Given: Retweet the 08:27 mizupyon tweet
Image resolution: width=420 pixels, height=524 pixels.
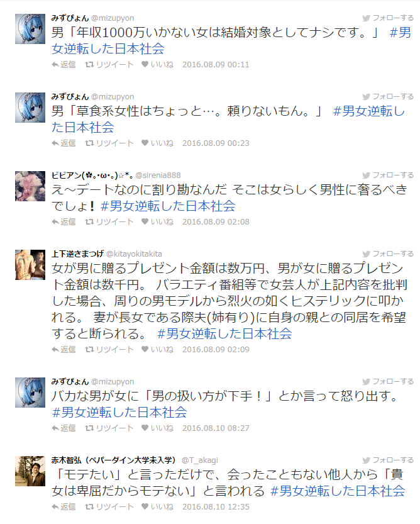Looking at the screenshot, I should point(109,428).
